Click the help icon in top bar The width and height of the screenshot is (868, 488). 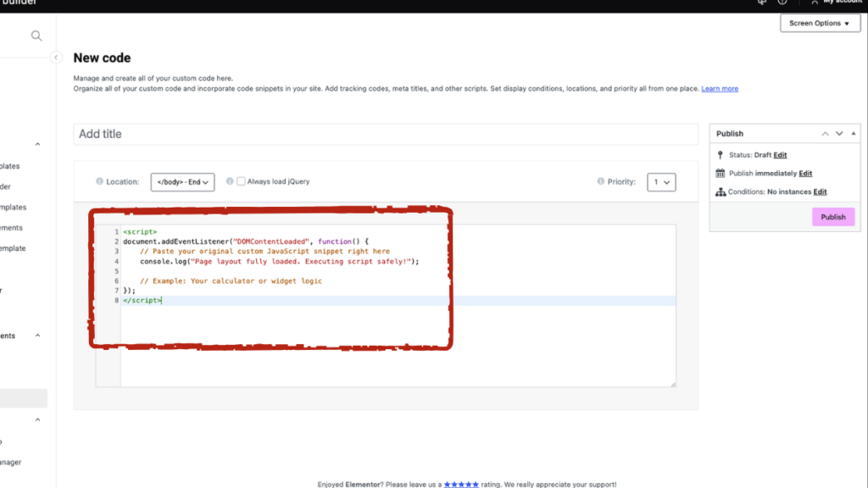782,3
